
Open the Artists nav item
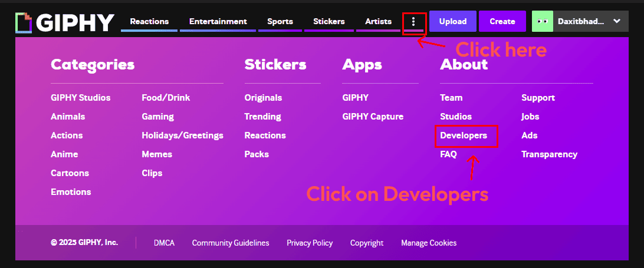378,22
